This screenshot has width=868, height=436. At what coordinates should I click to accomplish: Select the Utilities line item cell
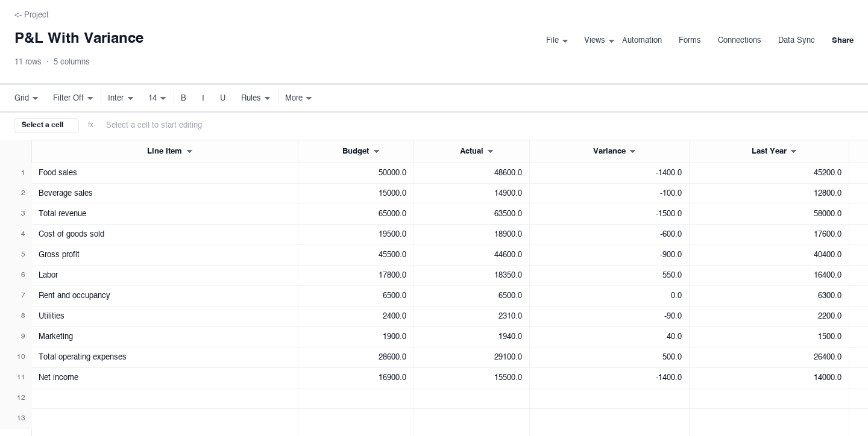pyautogui.click(x=165, y=316)
